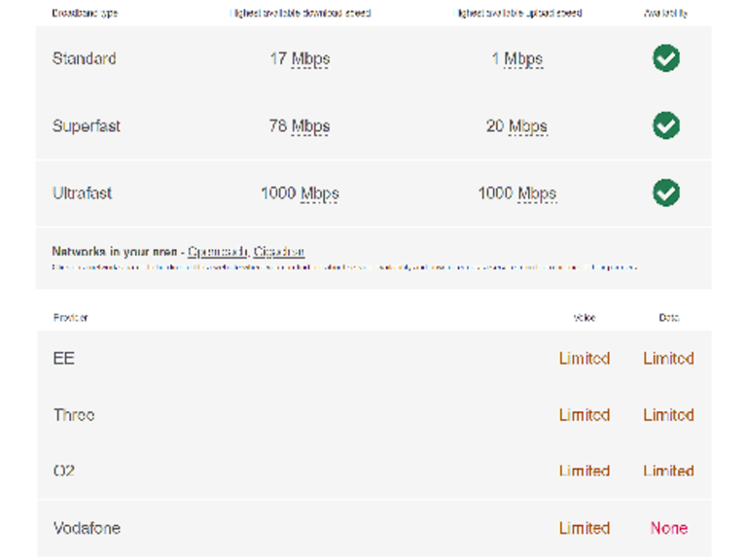Click the 78 Mbps download speed
Screen dimensions: 747x560
click(x=300, y=126)
